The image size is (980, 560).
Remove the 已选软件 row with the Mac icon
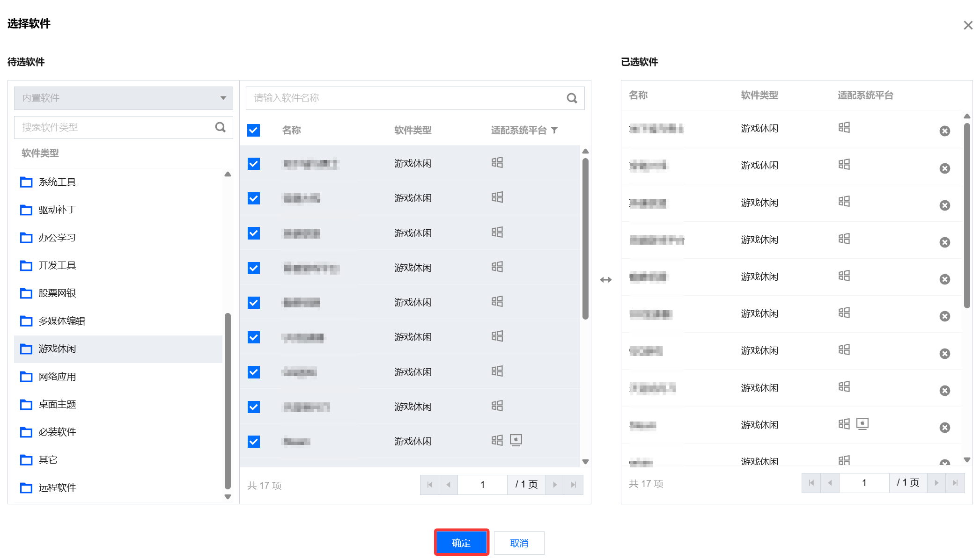(x=945, y=428)
